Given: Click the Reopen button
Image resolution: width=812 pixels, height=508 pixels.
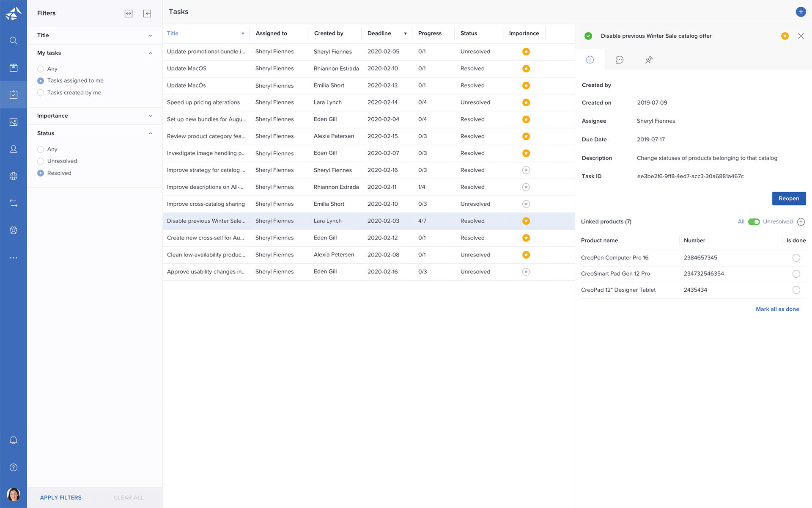Looking at the screenshot, I should point(789,199).
